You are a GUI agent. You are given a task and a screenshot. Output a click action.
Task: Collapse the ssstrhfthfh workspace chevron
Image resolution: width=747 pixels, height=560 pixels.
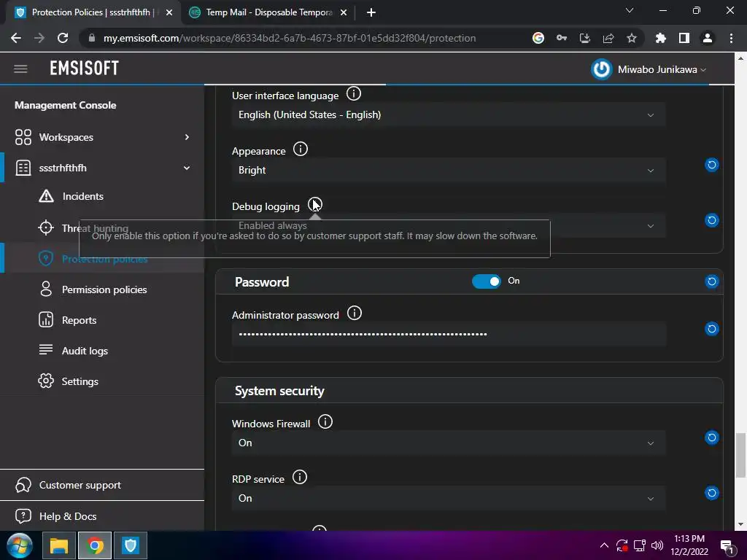pyautogui.click(x=187, y=168)
